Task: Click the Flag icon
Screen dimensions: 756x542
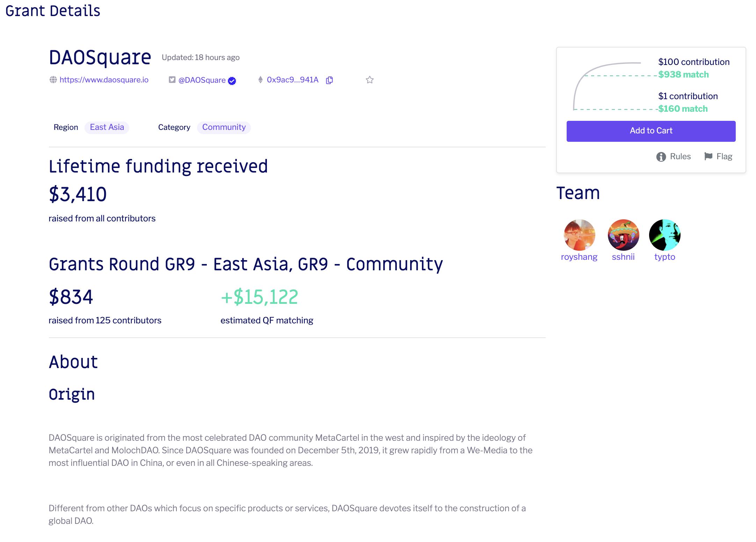Action: tap(708, 156)
